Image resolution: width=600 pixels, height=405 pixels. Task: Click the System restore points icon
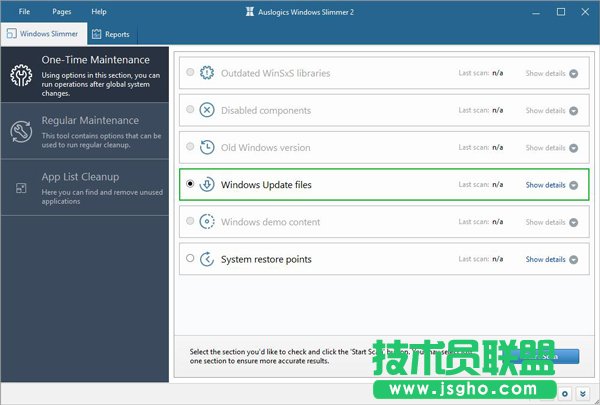point(207,259)
